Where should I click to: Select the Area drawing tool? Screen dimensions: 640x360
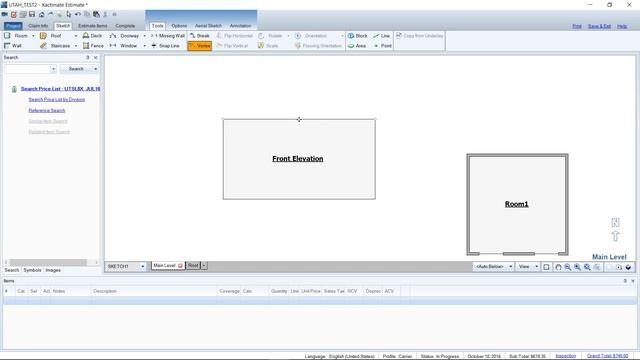pyautogui.click(x=357, y=46)
